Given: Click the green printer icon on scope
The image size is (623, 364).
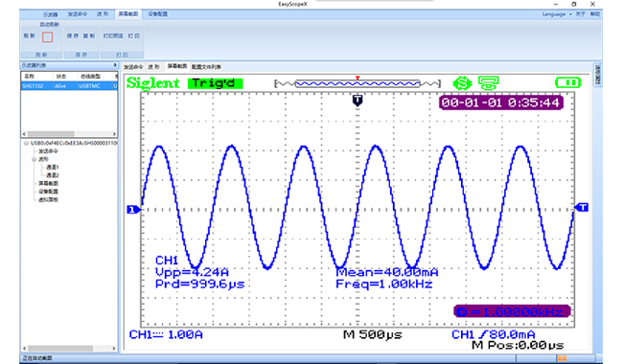Looking at the screenshot, I should coord(488,83).
